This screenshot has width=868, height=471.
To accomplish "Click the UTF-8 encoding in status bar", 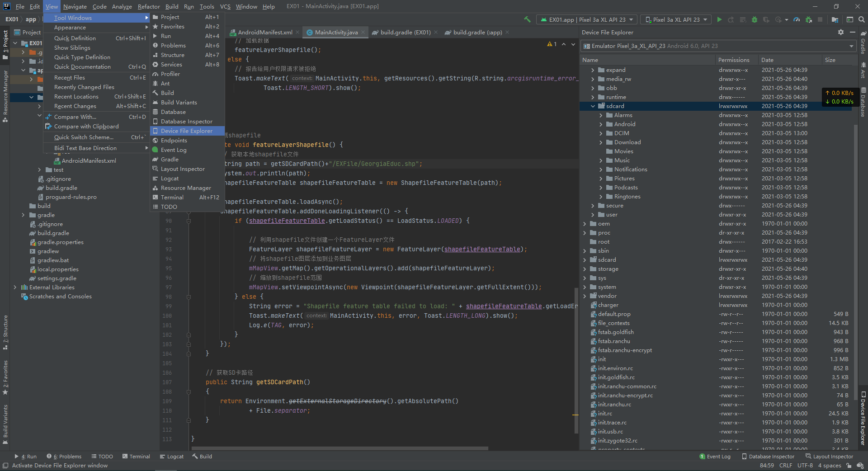I will click(x=805, y=466).
